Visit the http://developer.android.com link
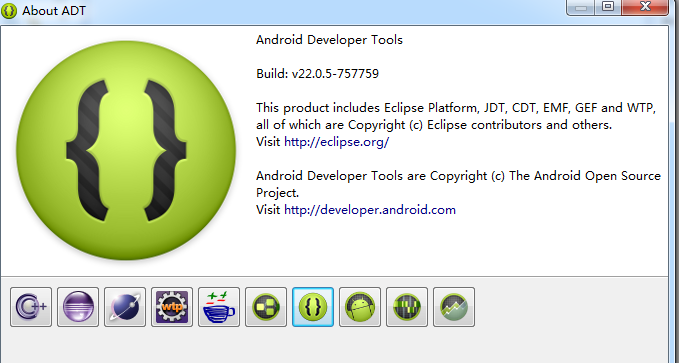The image size is (679, 363). 370,210
